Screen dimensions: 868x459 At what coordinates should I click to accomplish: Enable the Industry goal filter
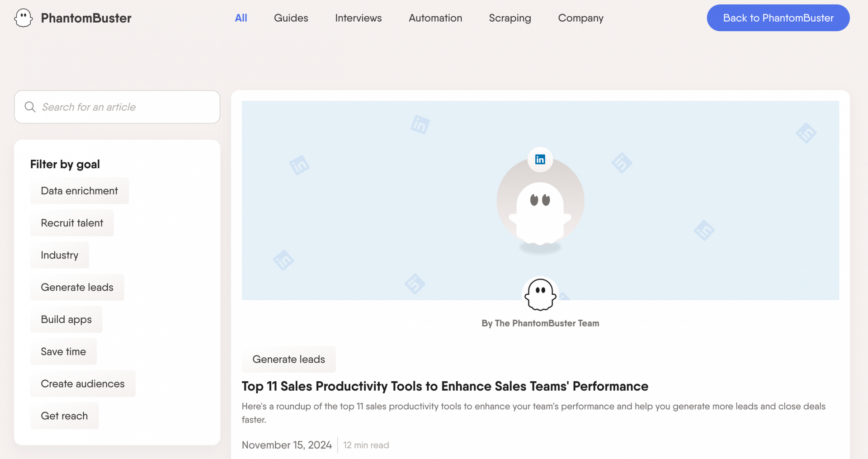(x=60, y=255)
